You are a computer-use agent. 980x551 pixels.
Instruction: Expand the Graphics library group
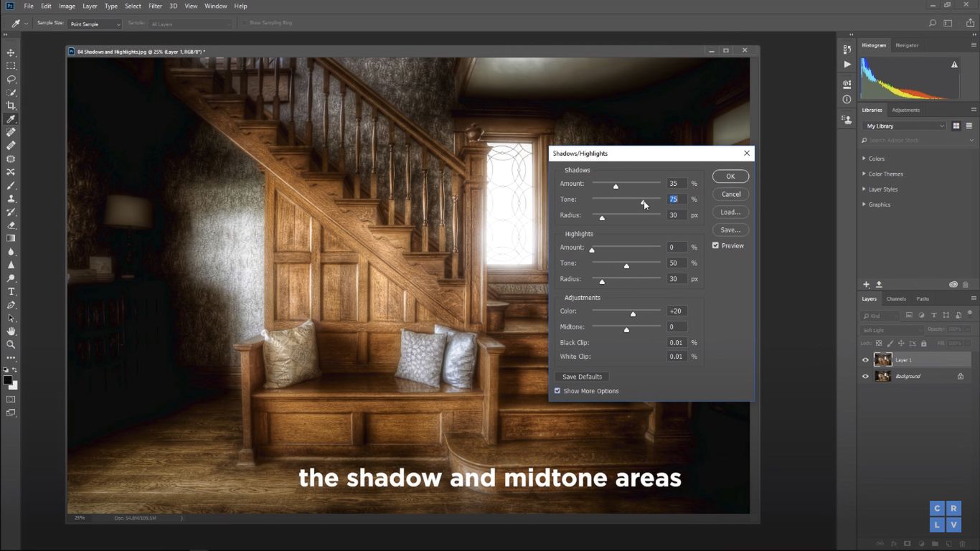point(864,204)
